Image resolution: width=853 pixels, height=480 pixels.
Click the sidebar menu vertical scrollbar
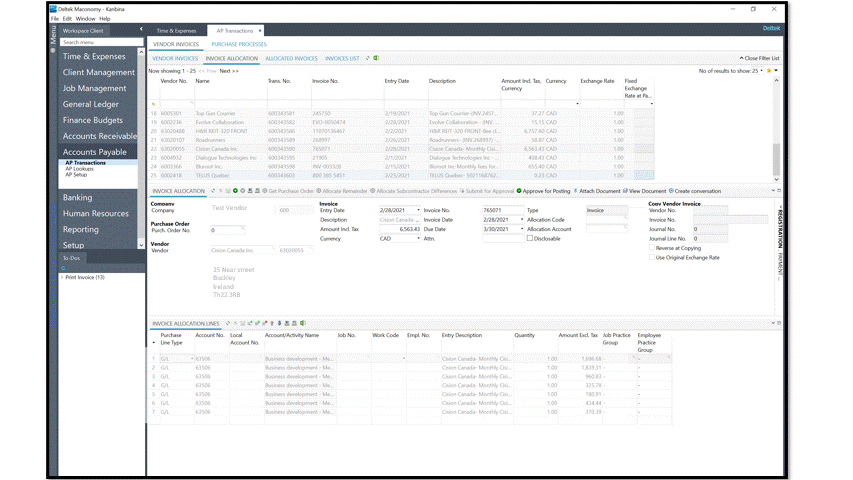point(141,148)
